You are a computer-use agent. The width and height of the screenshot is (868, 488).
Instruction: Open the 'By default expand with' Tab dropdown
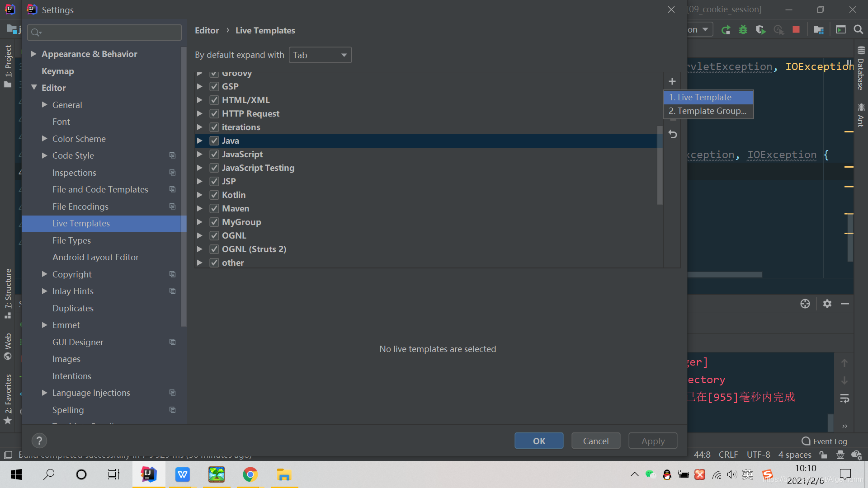point(320,55)
